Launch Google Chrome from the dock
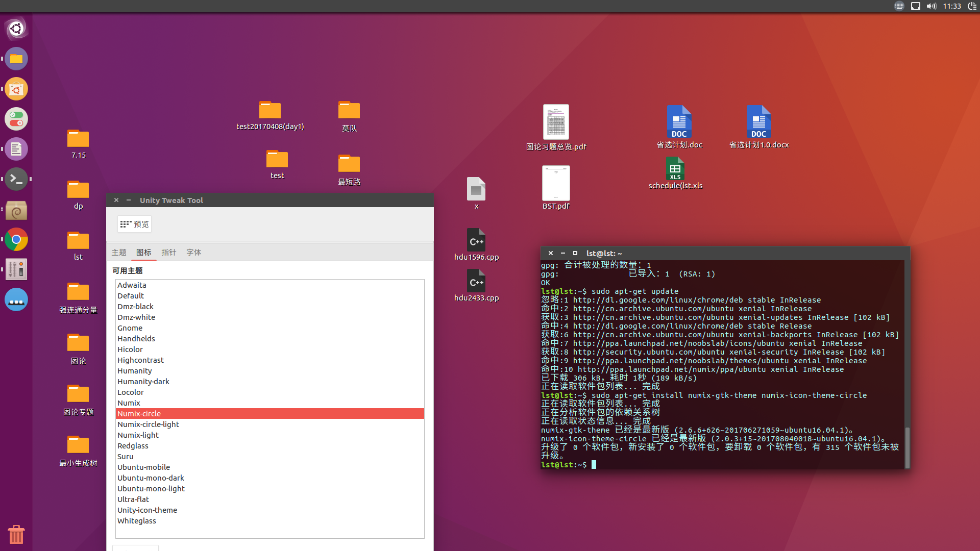Screen dimensions: 980x551 pos(16,239)
